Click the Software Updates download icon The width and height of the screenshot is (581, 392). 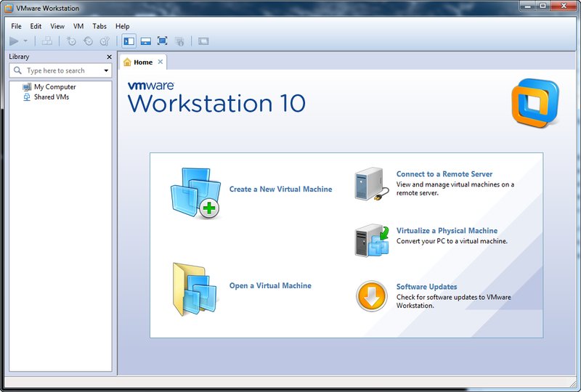tap(372, 296)
